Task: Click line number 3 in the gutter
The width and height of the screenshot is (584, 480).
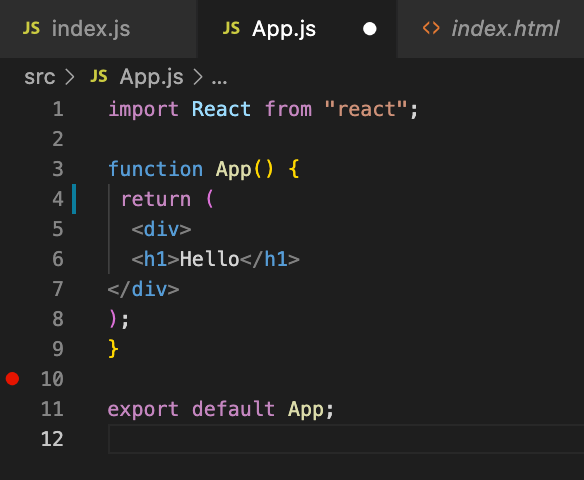Action: point(58,169)
